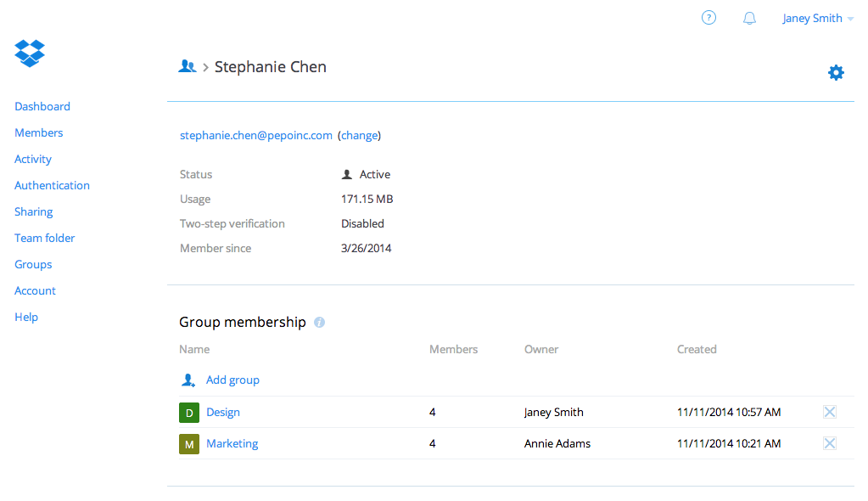Open member settings with the gear icon
The image size is (868, 501).
(836, 72)
